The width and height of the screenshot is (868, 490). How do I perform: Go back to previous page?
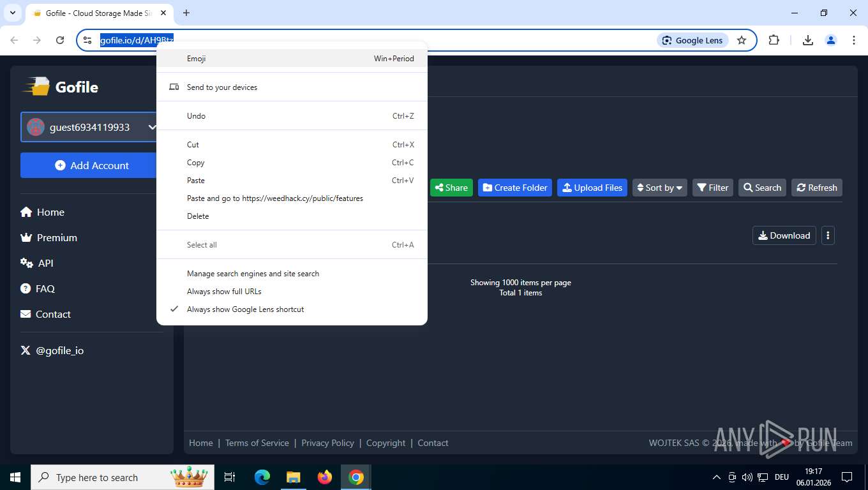click(x=14, y=40)
